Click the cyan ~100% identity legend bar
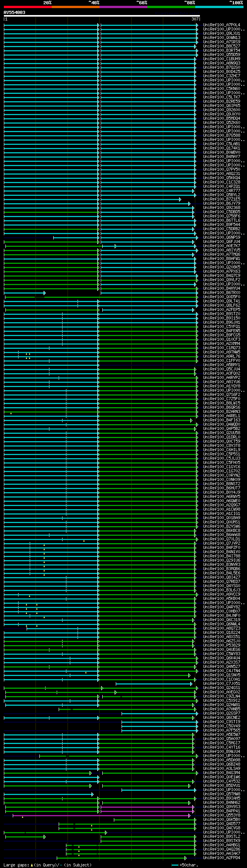 [219, 7]
